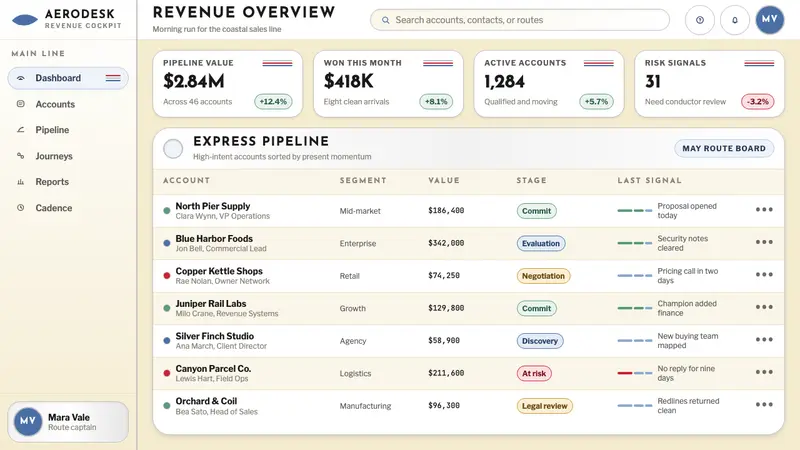The image size is (800, 450).
Task: Open the Reports section
Action: 68,182
